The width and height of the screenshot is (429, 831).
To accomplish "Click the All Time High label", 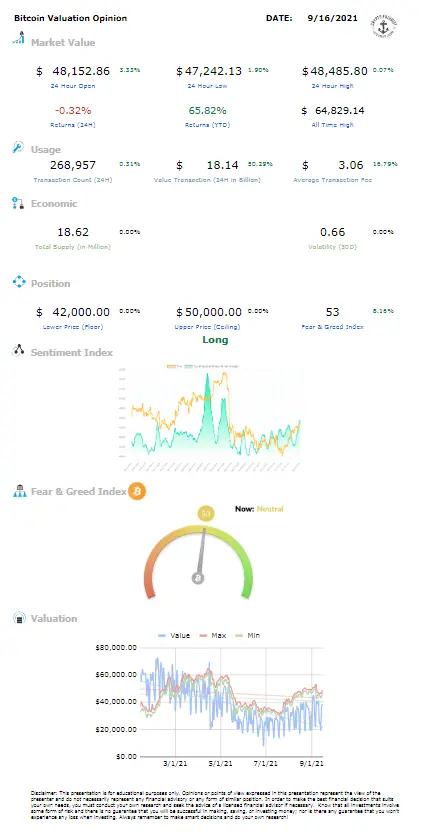I will (x=333, y=125).
